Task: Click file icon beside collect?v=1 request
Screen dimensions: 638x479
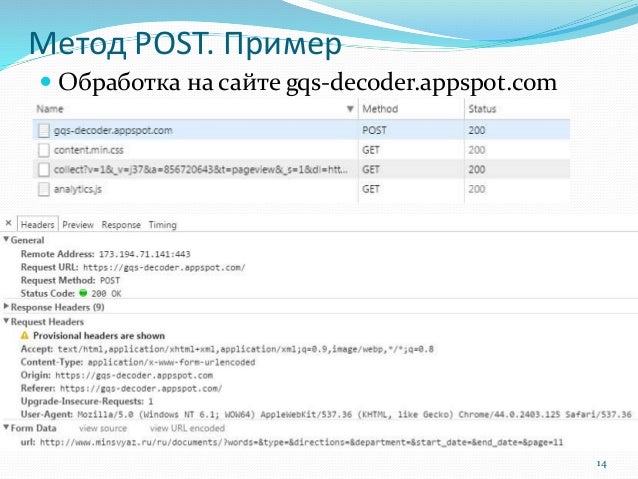Action: pos(44,170)
